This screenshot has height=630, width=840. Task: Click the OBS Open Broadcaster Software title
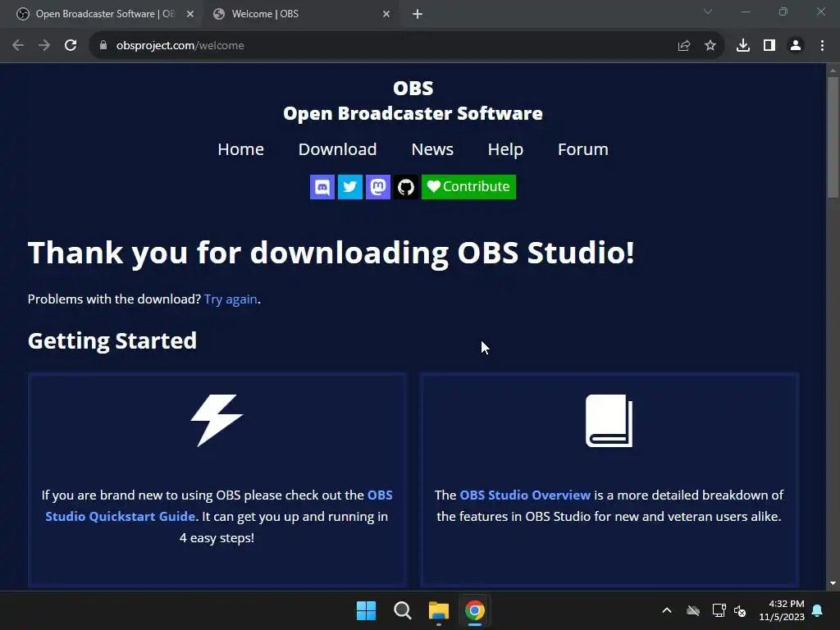click(x=413, y=101)
